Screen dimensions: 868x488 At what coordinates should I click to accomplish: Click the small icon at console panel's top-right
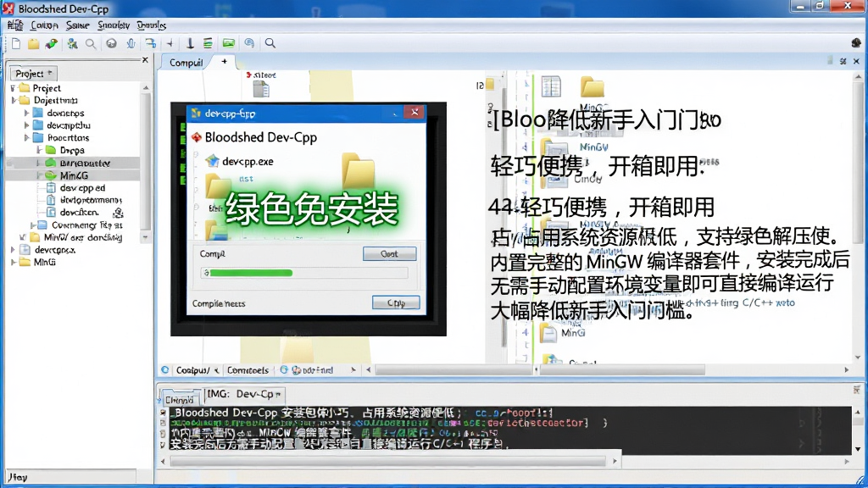coord(856,390)
